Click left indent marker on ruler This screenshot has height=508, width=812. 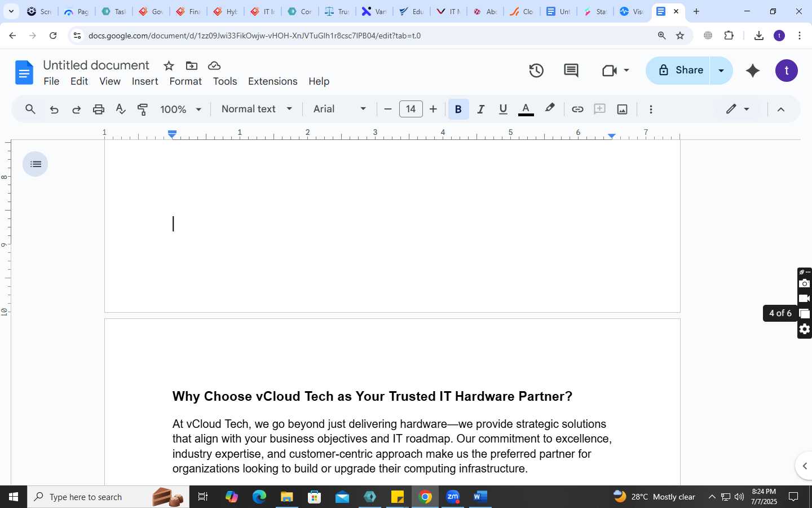pyautogui.click(x=173, y=134)
